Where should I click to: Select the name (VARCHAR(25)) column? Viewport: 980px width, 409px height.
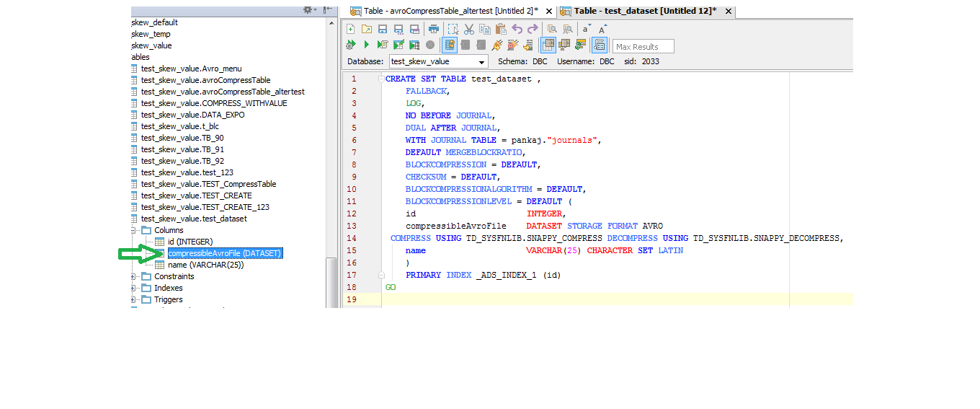[x=205, y=265]
